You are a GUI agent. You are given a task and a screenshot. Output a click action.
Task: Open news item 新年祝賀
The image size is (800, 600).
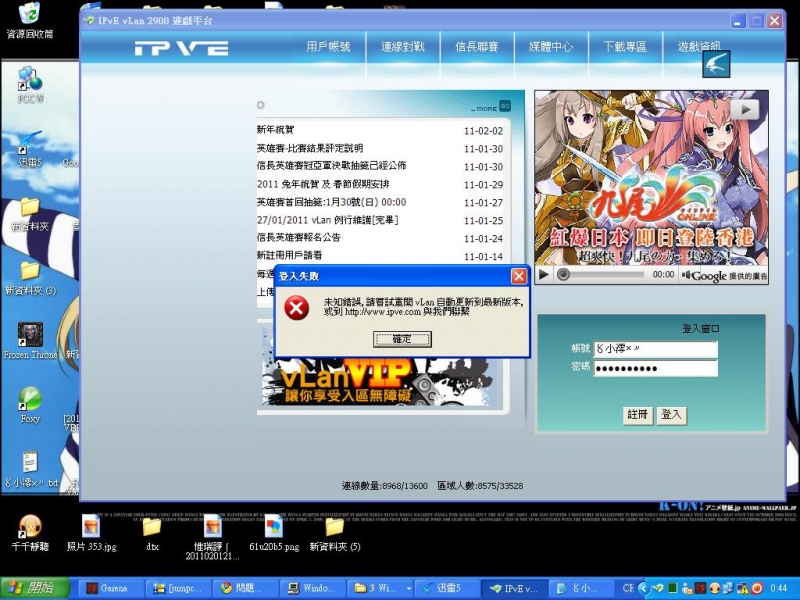(276, 130)
